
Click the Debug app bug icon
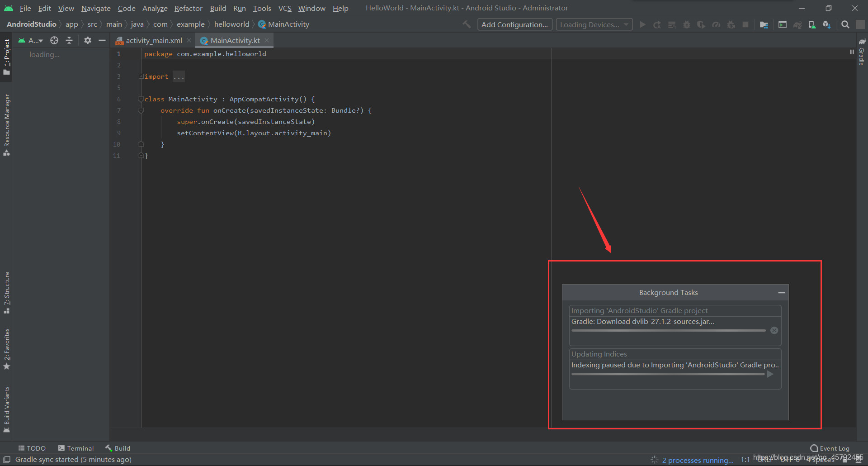(687, 24)
